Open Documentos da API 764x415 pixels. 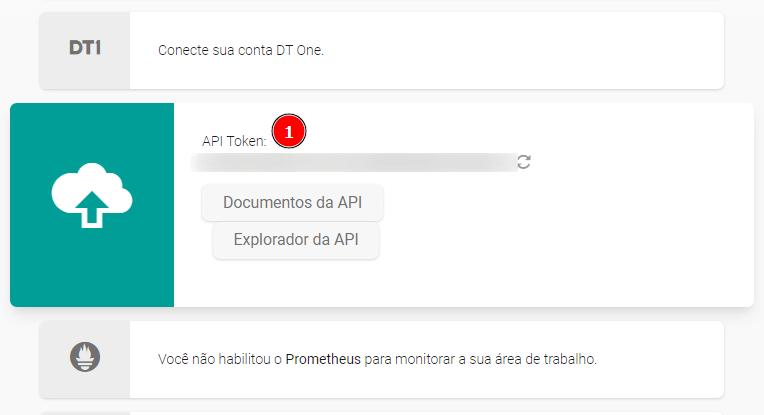click(292, 202)
